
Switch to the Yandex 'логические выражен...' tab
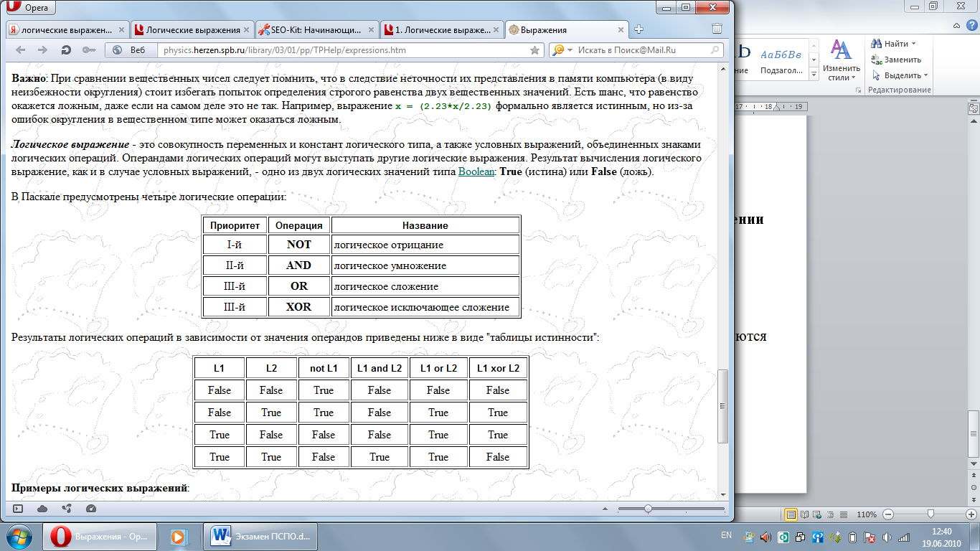coord(68,30)
